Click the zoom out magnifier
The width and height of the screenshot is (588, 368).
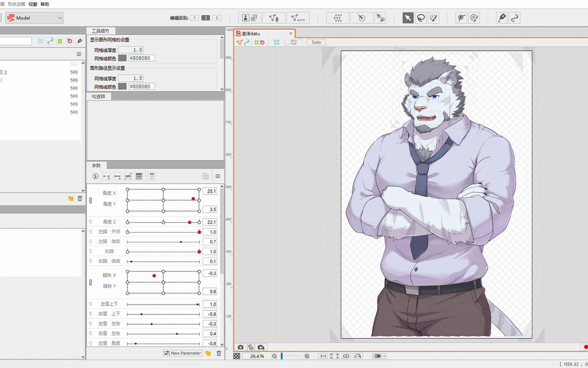pos(274,356)
